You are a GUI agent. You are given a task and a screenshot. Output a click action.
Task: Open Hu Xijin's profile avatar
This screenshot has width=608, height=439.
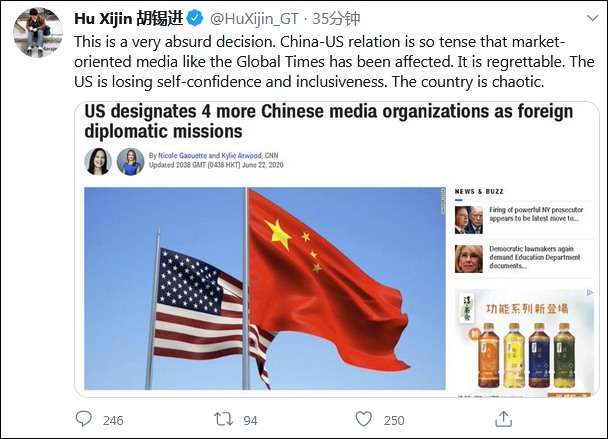tap(38, 32)
